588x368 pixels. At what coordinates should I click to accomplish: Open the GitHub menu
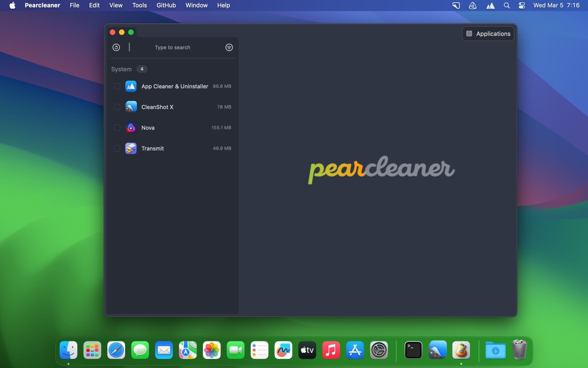pyautogui.click(x=166, y=5)
